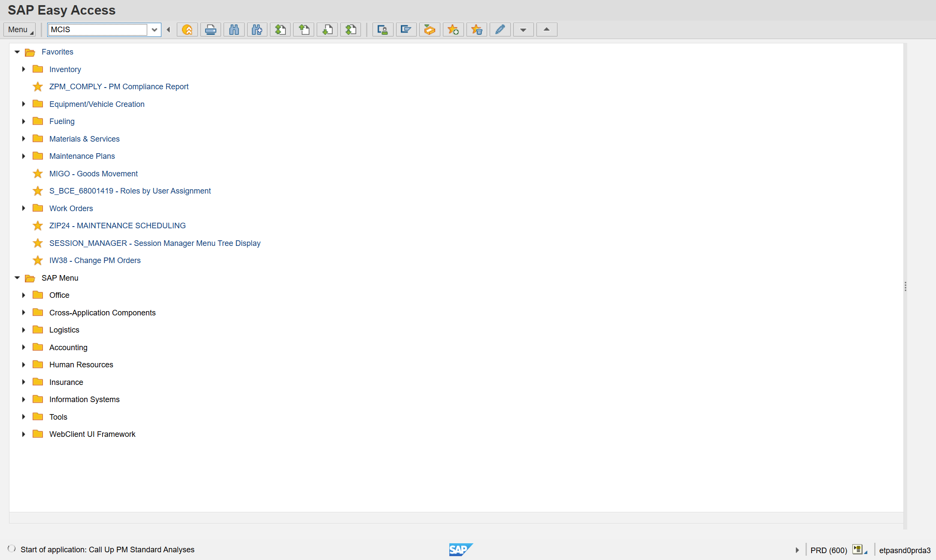Click the First Page double green arrow icon
The image size is (936, 560).
coord(281,30)
